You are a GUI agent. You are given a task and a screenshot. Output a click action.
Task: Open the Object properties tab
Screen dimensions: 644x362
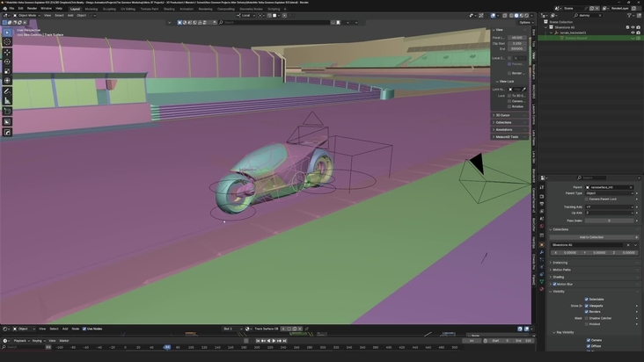(x=542, y=245)
